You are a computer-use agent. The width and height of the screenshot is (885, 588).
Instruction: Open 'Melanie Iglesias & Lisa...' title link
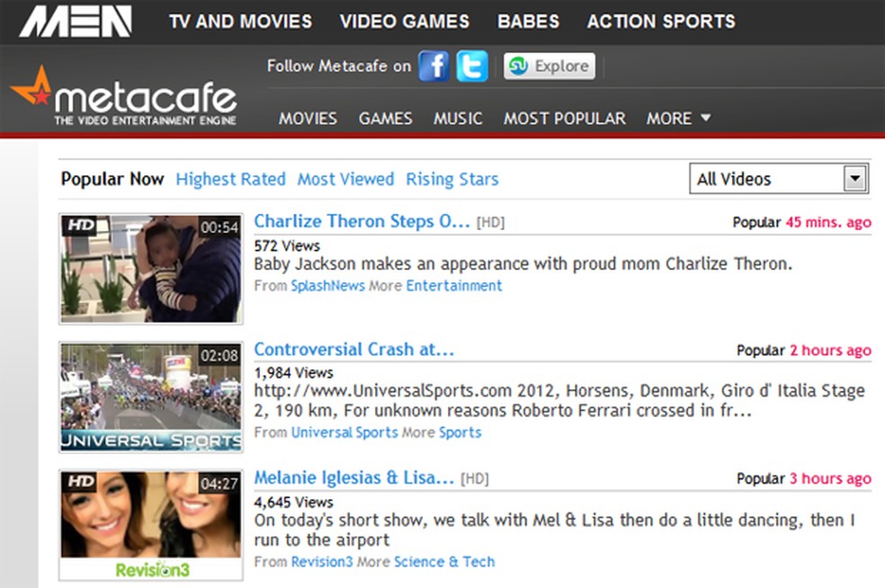[353, 478]
